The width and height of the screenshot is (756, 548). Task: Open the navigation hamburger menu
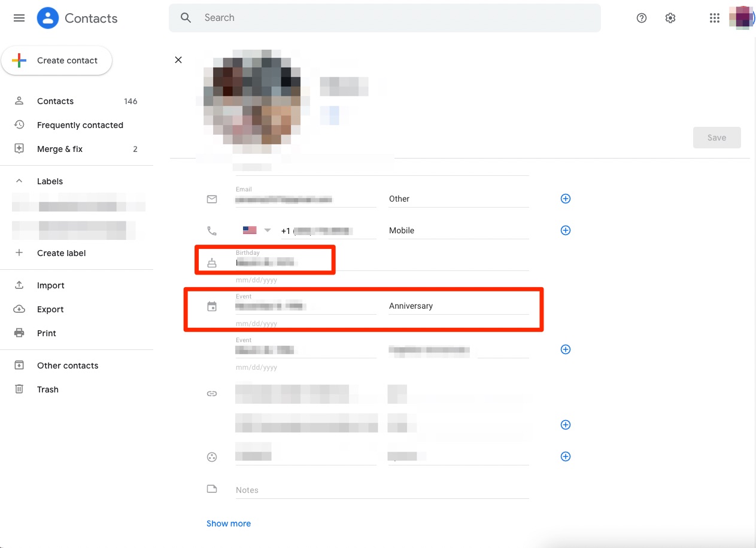point(19,18)
